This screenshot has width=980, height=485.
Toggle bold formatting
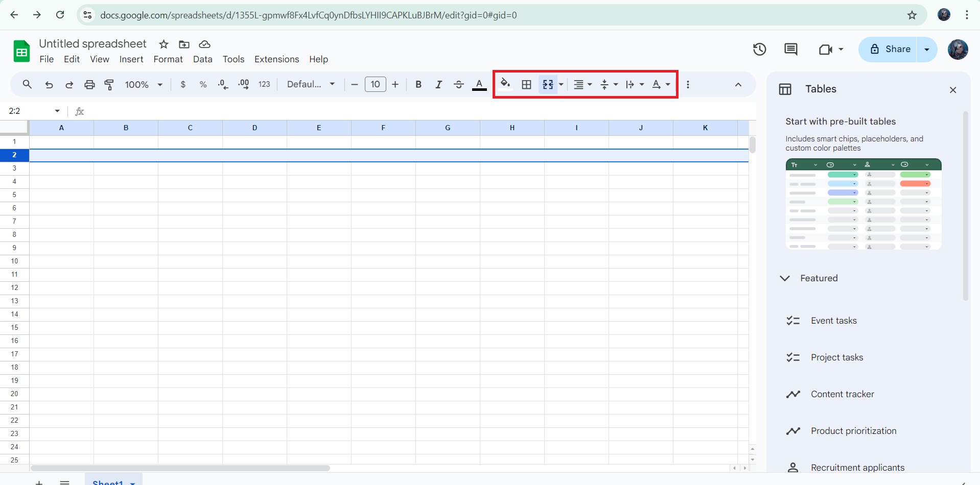point(418,85)
